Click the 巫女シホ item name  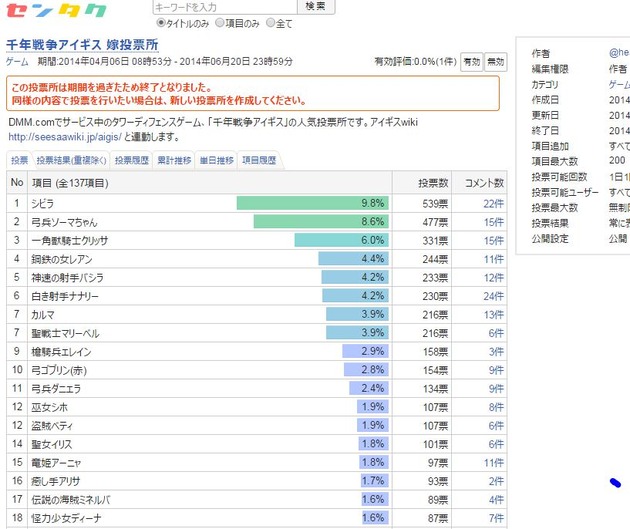[x=49, y=407]
